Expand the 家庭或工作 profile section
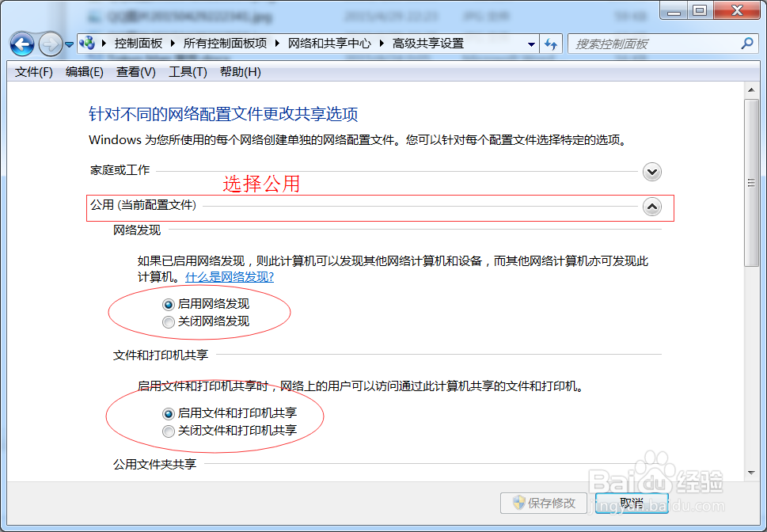The image size is (767, 532). point(652,172)
